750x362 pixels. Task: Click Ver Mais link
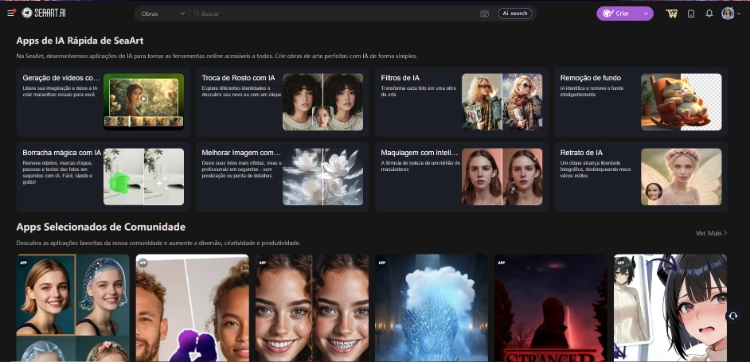[x=711, y=233]
